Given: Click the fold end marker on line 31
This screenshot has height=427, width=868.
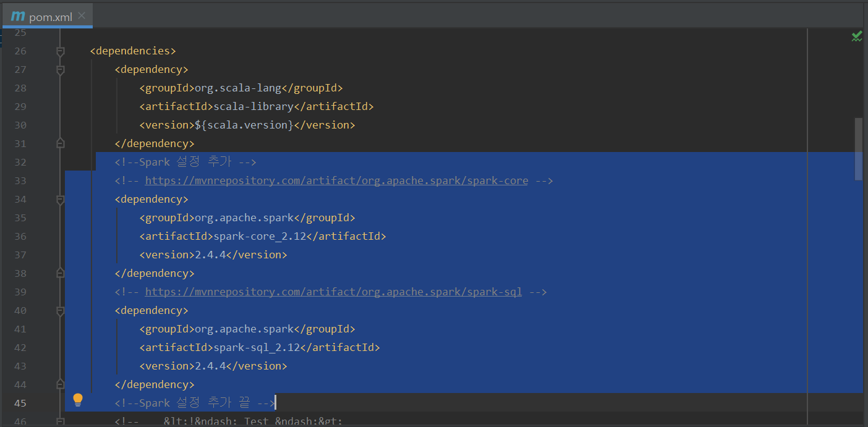Looking at the screenshot, I should [x=60, y=143].
